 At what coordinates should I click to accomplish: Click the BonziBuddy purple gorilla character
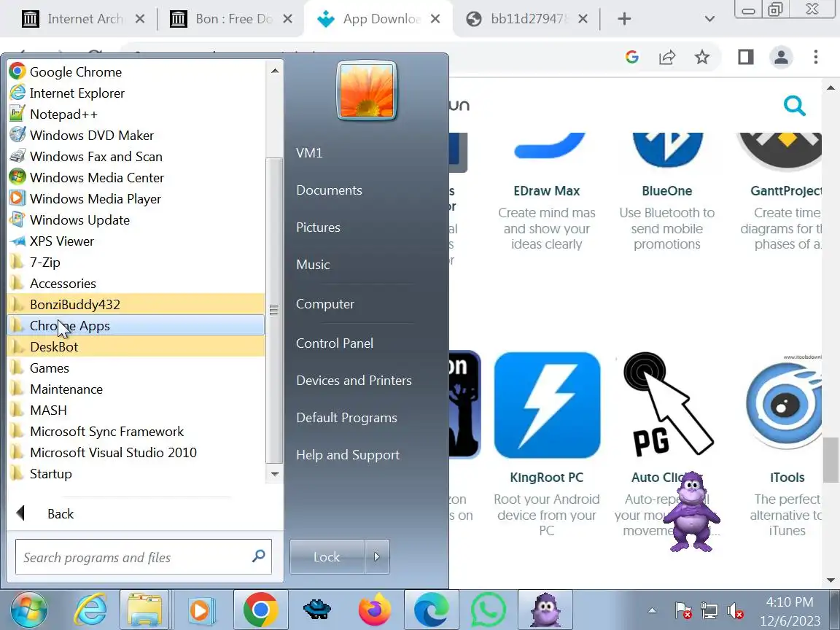click(x=691, y=512)
